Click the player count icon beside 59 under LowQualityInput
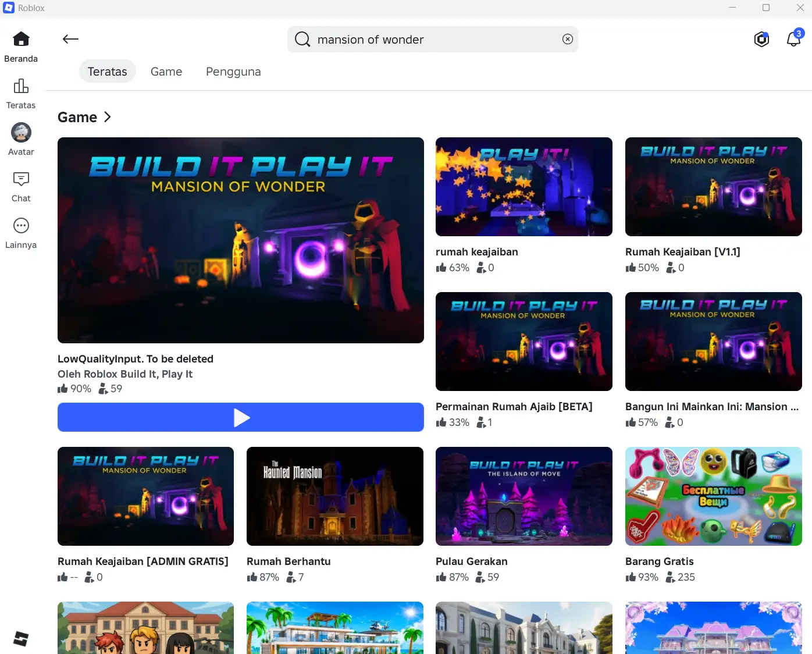The height and width of the screenshot is (654, 812). click(x=103, y=389)
